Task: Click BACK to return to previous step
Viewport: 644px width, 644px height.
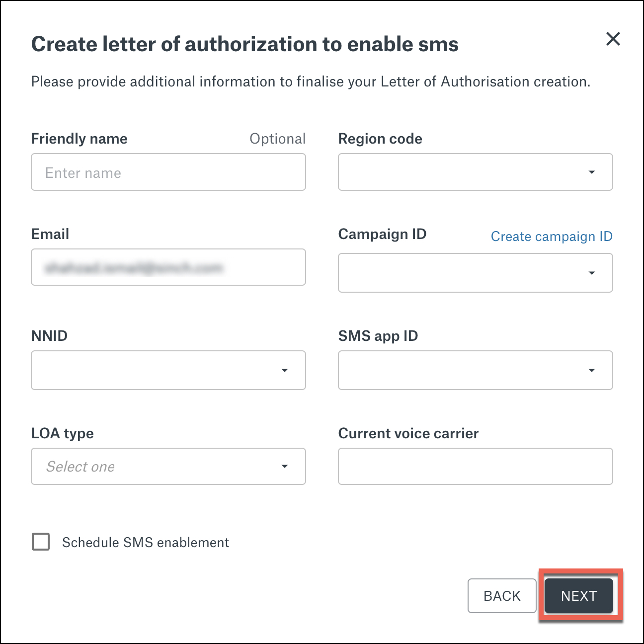Action: click(502, 596)
